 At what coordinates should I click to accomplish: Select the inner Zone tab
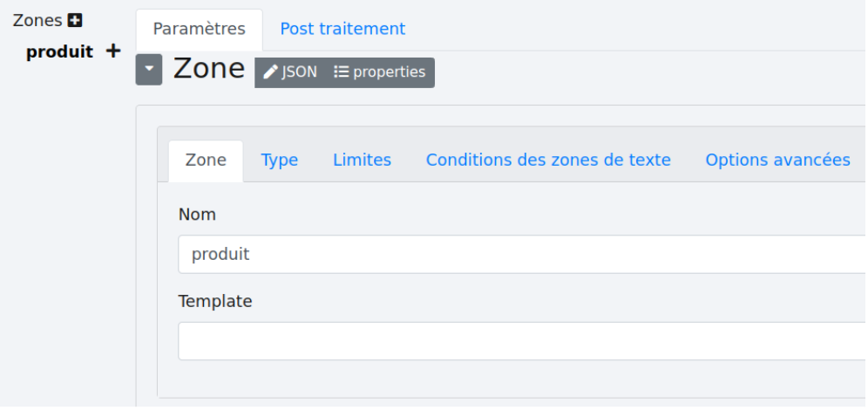206,161
